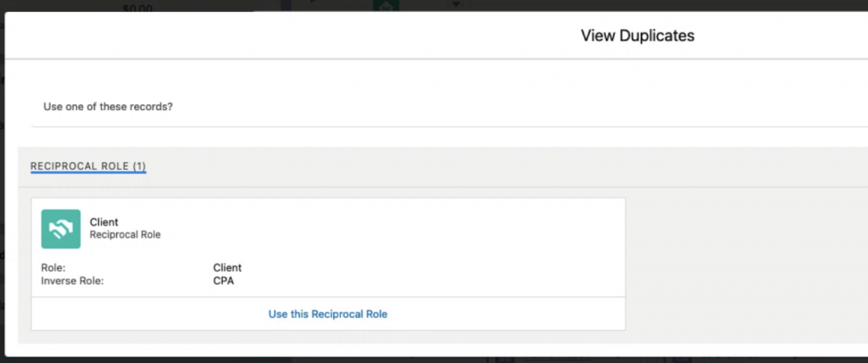Click the blue underline beneath the Reciprocal Role tab
This screenshot has height=363, width=868.
tap(88, 172)
